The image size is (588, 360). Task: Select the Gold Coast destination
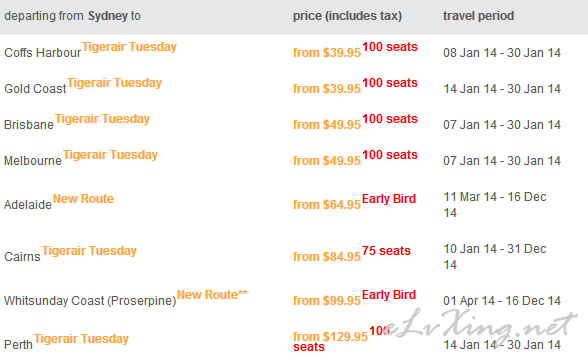[x=35, y=88]
